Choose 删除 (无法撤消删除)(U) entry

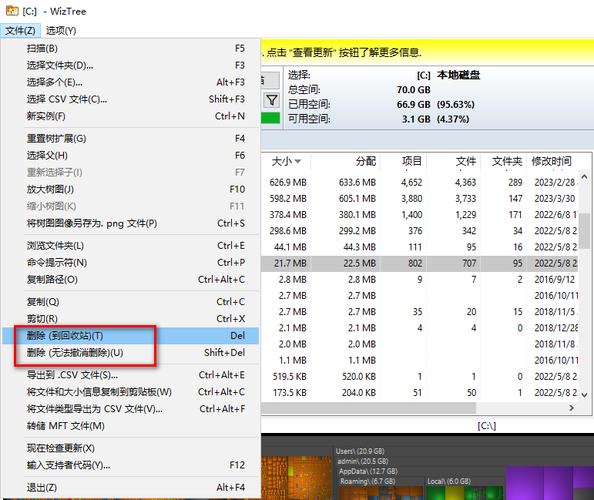click(x=131, y=353)
